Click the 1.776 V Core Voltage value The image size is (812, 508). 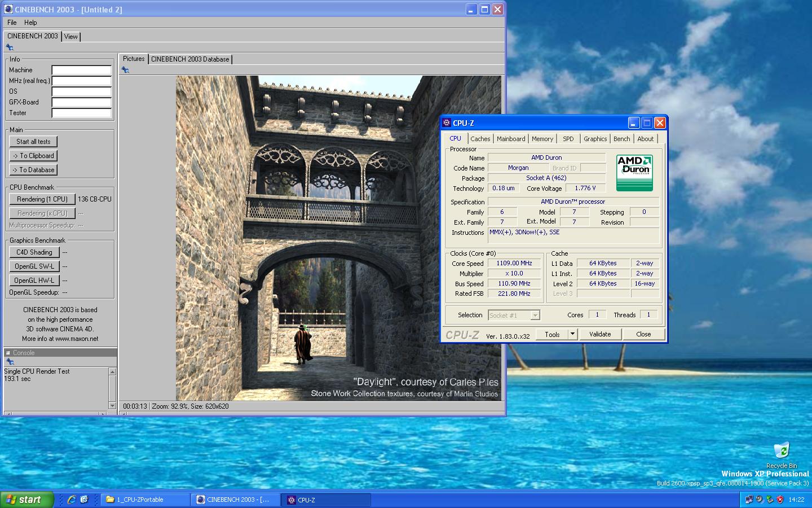coord(585,188)
